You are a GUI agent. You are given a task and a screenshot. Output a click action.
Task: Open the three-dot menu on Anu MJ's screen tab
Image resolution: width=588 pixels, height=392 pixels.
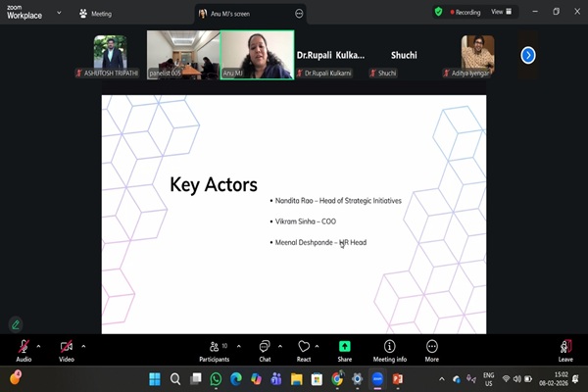point(300,14)
